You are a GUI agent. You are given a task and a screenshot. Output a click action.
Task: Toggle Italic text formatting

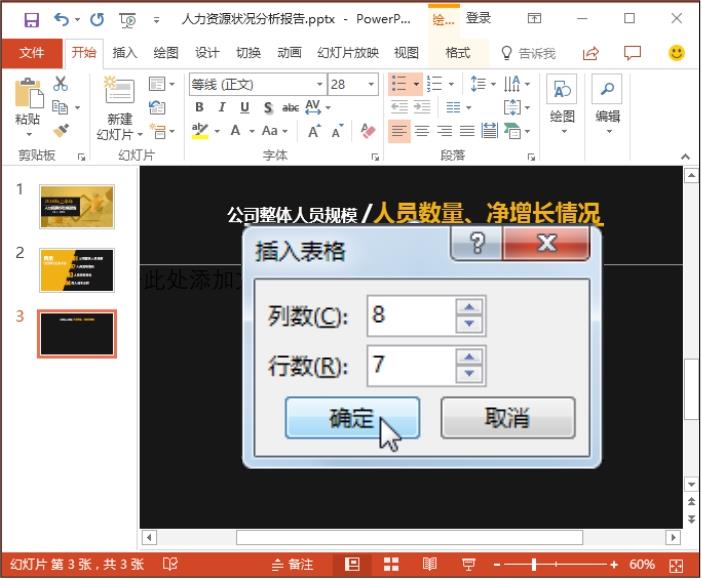coord(221,108)
